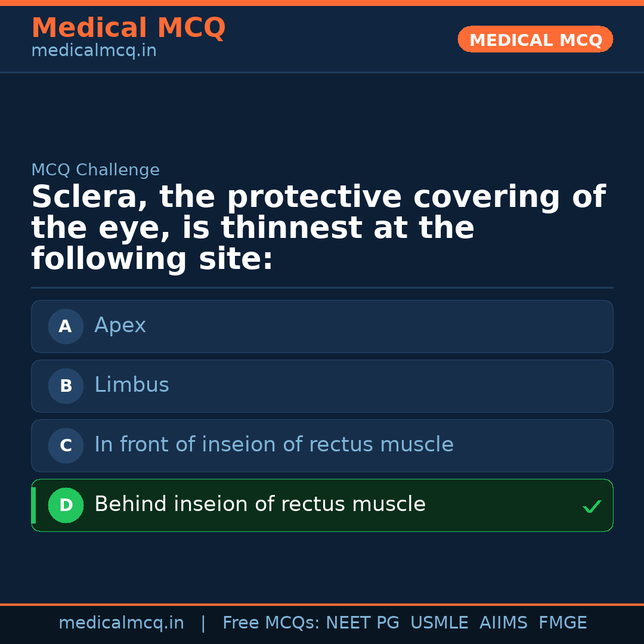Click the green checkmark on answer D
Image resolution: width=644 pixels, height=644 pixels.
[592, 506]
